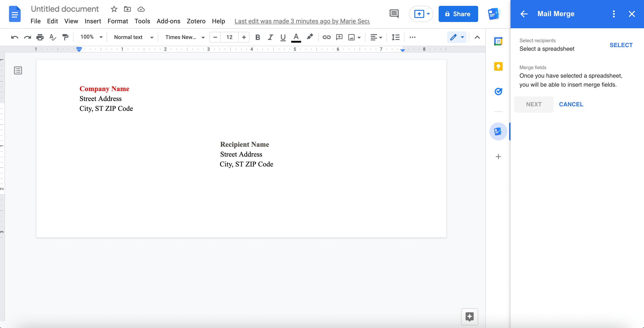Screen dimensions: 644x328
Task: Toggle underline formatting on selected text
Action: pyautogui.click(x=282, y=37)
